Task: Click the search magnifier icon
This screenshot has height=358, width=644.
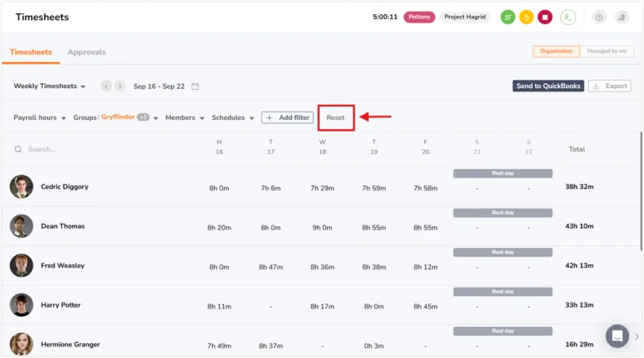Action: [18, 149]
